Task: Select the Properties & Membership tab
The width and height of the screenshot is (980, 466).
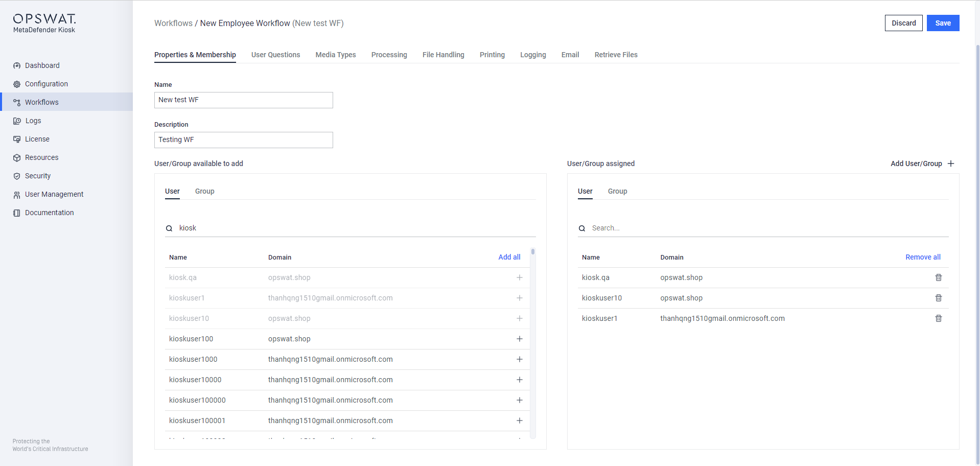Action: pyautogui.click(x=195, y=55)
